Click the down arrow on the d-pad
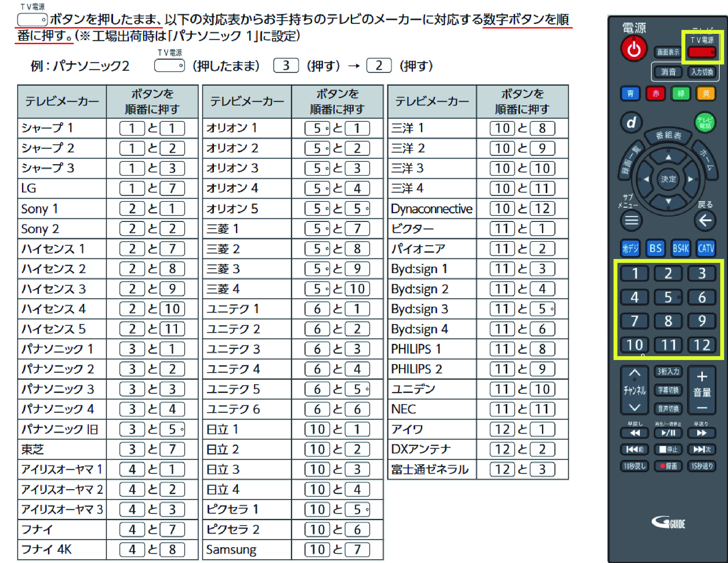The height and width of the screenshot is (563, 728). [x=668, y=201]
